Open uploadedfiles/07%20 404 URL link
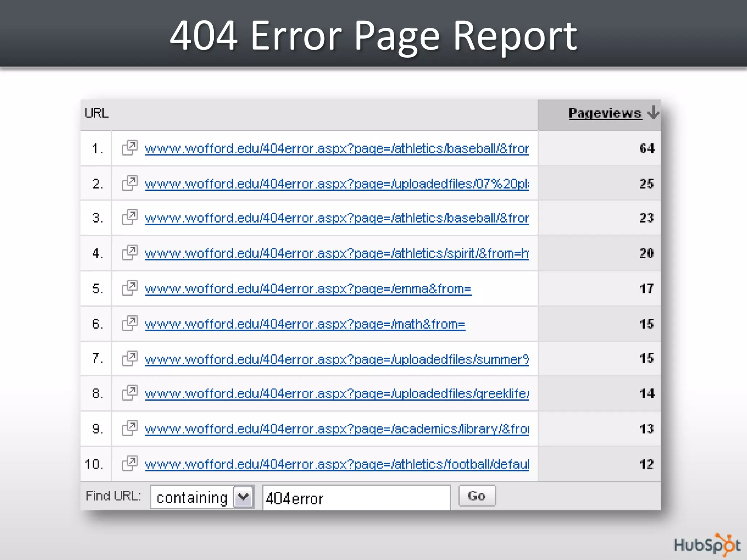This screenshot has height=560, width=747. 337,184
